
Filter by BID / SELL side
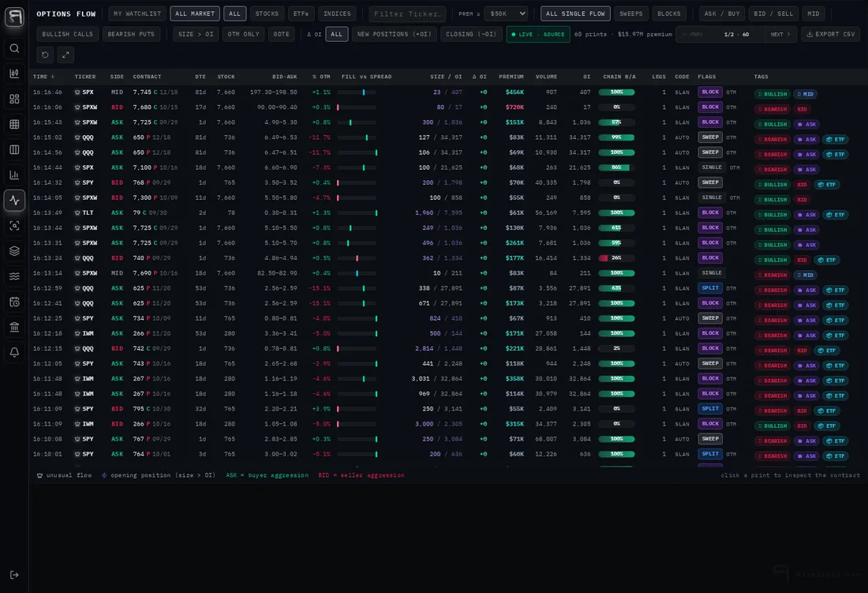tap(773, 14)
